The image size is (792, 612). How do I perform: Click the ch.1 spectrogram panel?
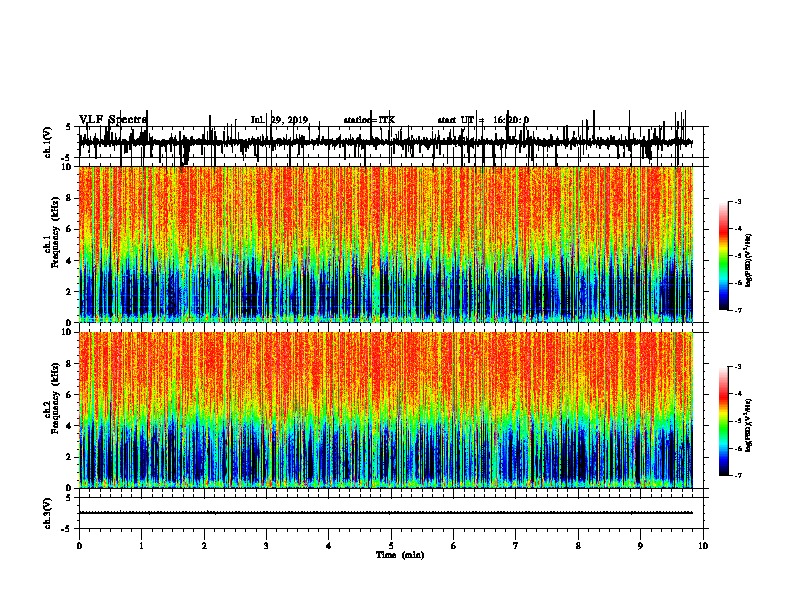(386, 244)
